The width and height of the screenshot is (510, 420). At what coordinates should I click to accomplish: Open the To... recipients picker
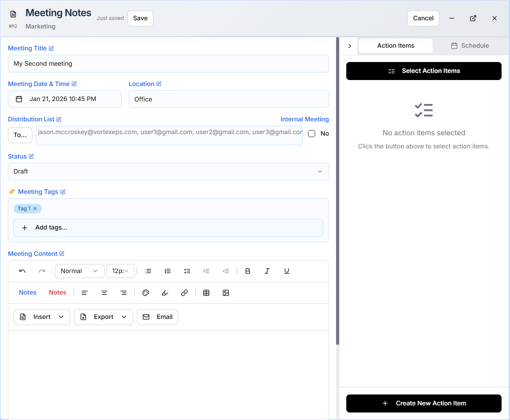(x=20, y=135)
